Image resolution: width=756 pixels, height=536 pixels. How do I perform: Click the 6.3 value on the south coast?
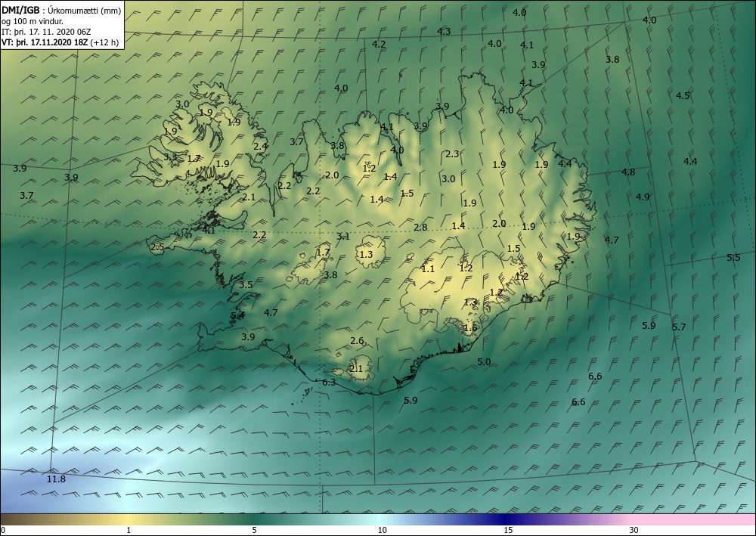coord(329,383)
